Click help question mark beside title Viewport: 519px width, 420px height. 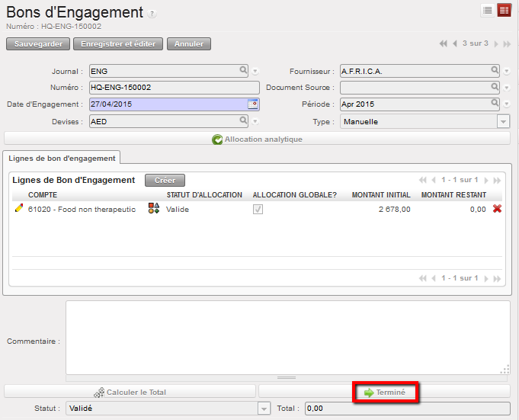tap(153, 14)
